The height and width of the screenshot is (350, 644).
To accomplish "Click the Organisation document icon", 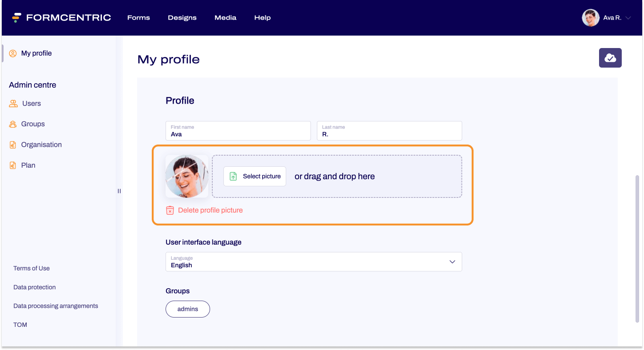I will [12, 144].
